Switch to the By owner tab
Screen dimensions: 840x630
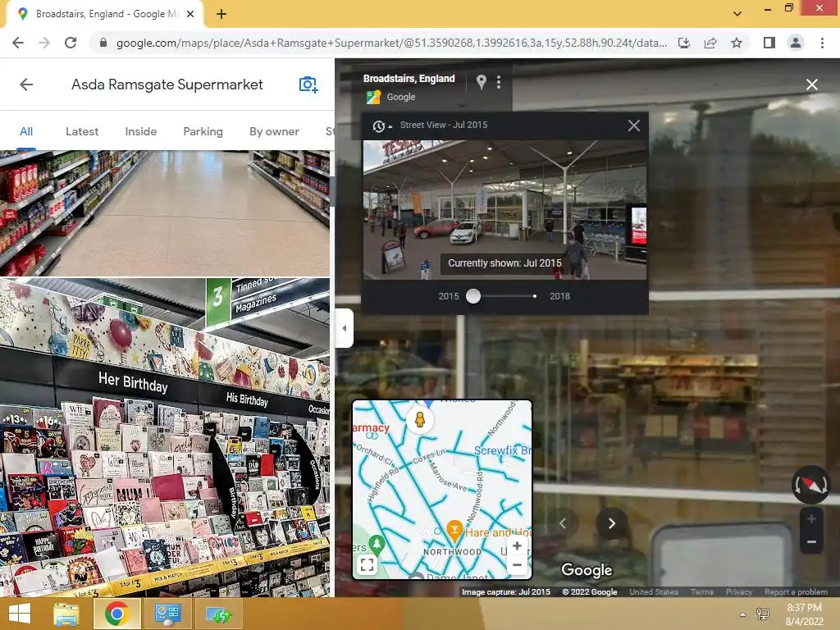[274, 131]
